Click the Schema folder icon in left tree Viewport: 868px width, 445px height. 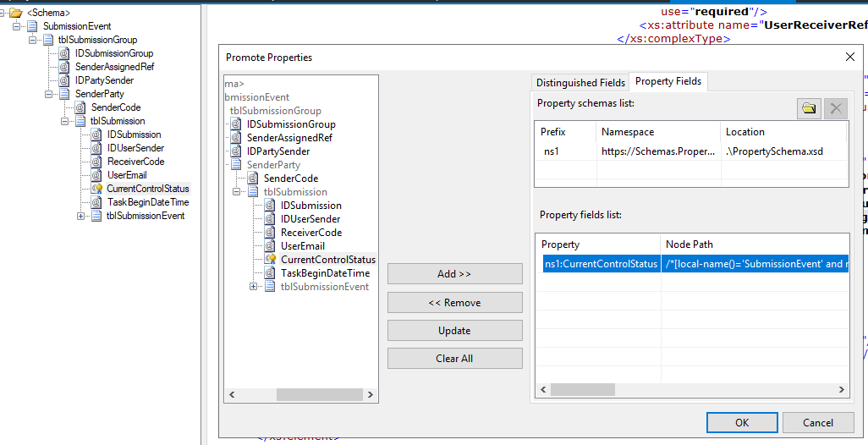coord(16,12)
